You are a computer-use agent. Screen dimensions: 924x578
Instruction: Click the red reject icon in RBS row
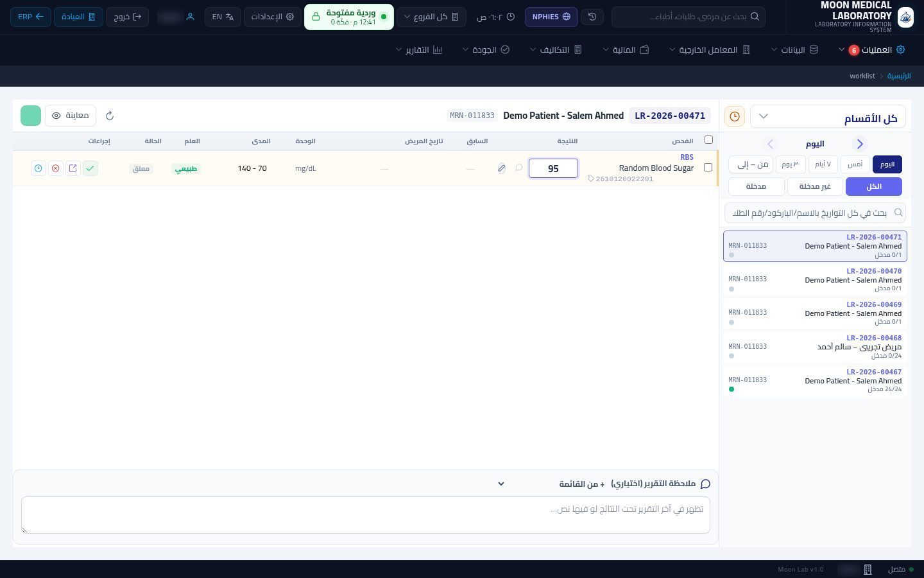click(56, 168)
